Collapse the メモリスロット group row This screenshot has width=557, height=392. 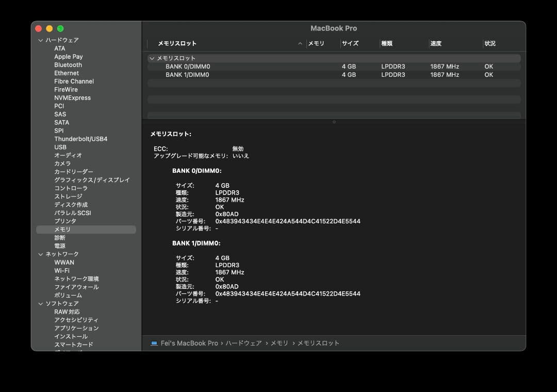[152, 58]
